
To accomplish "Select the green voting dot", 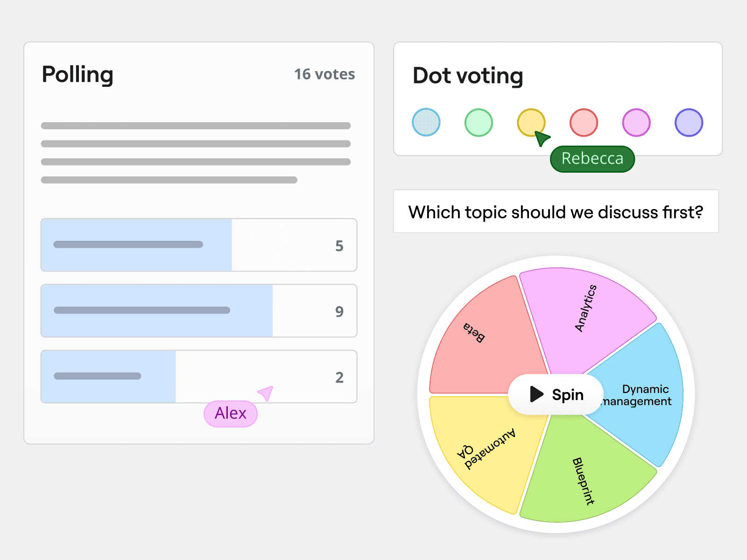I will point(479,122).
